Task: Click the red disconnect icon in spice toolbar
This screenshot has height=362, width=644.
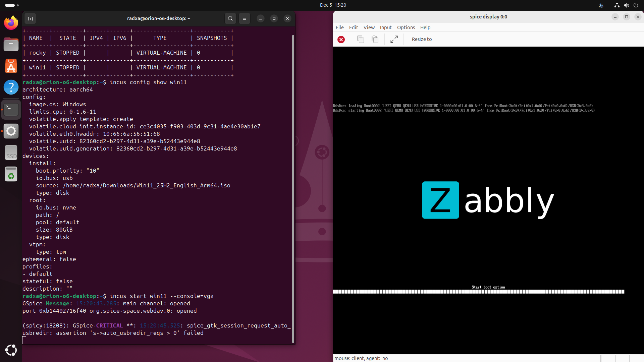Action: (341, 40)
